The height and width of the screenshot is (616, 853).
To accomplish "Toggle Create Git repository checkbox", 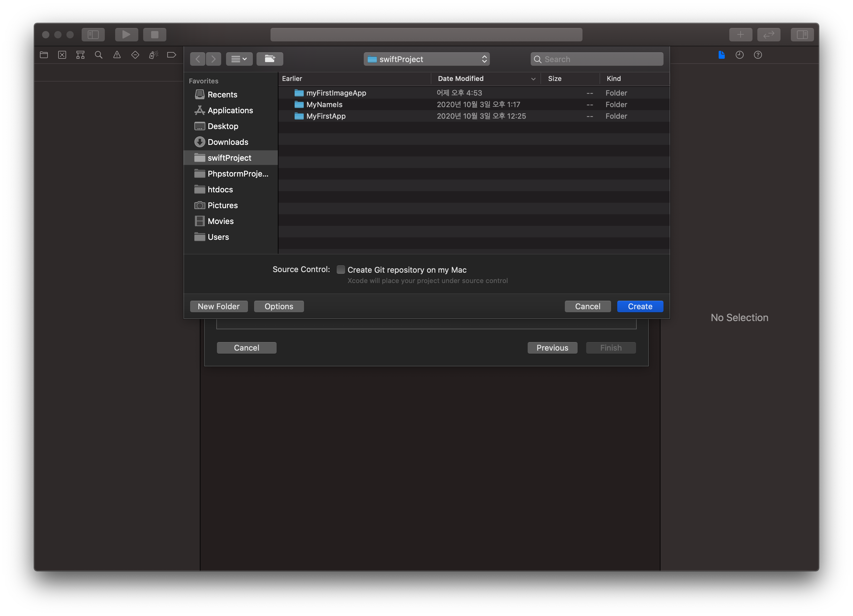I will pyautogui.click(x=340, y=269).
